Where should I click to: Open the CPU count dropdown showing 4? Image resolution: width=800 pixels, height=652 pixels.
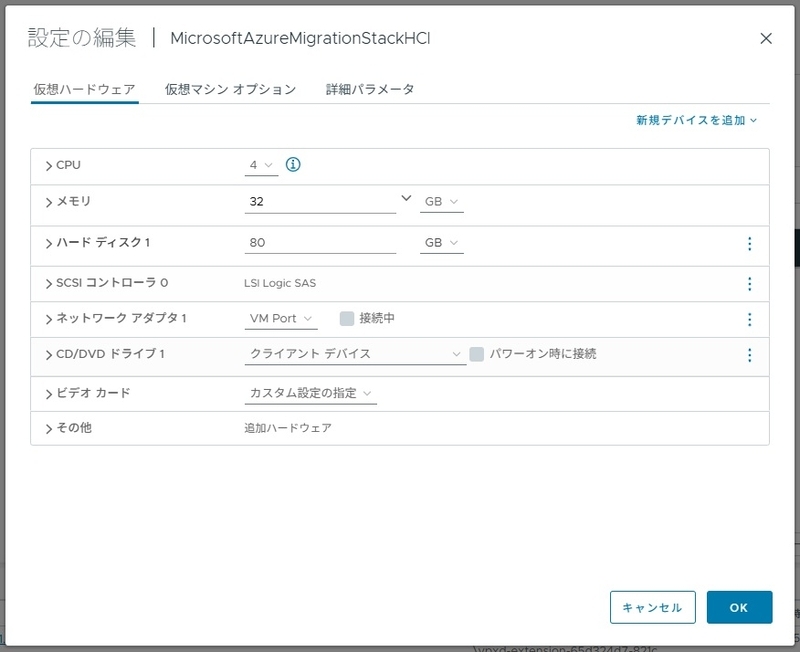[x=261, y=165]
